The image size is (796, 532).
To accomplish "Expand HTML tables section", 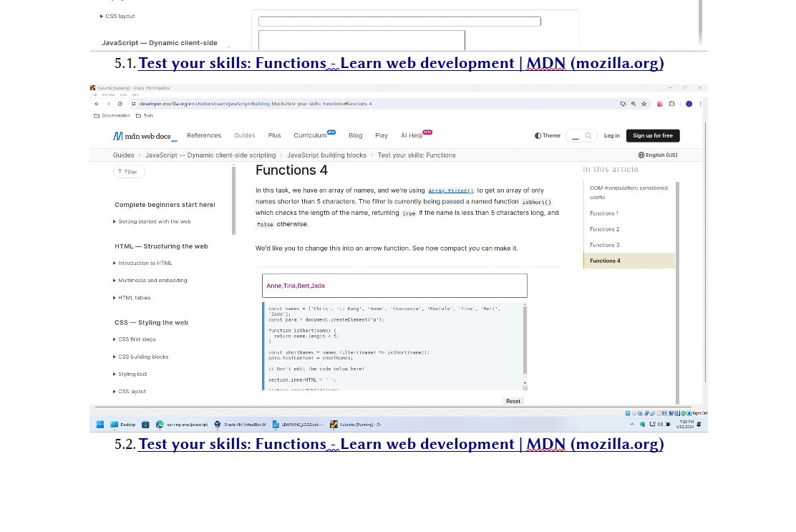I will pos(132,298).
